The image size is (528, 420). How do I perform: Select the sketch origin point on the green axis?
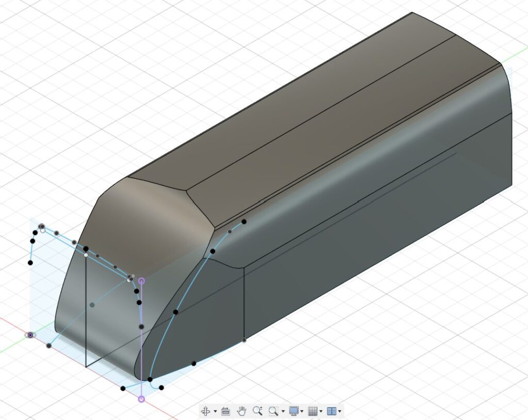click(30, 335)
